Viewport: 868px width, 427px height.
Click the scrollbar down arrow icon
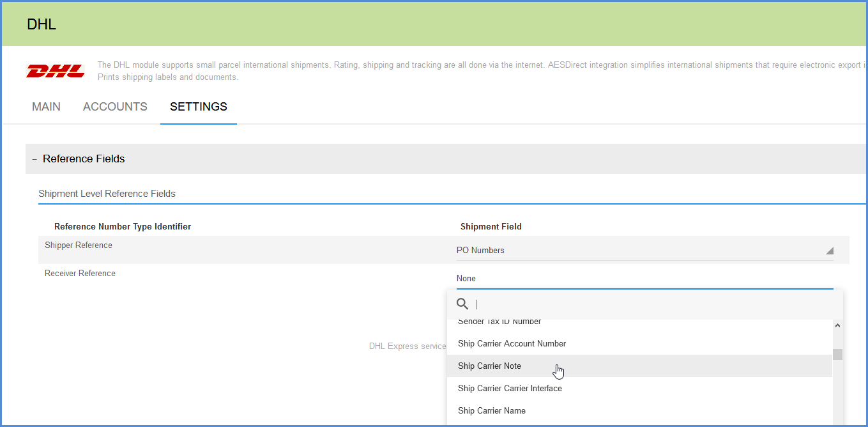pos(837,422)
